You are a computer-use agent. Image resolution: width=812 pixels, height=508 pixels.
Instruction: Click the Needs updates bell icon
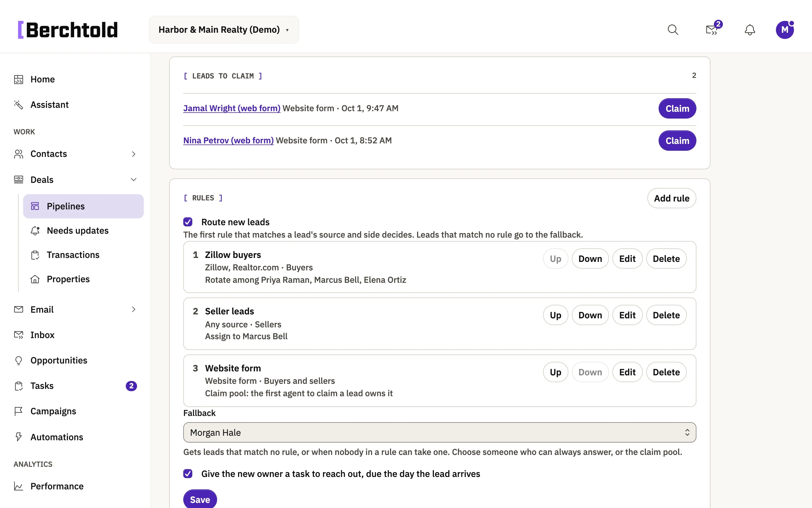point(35,231)
